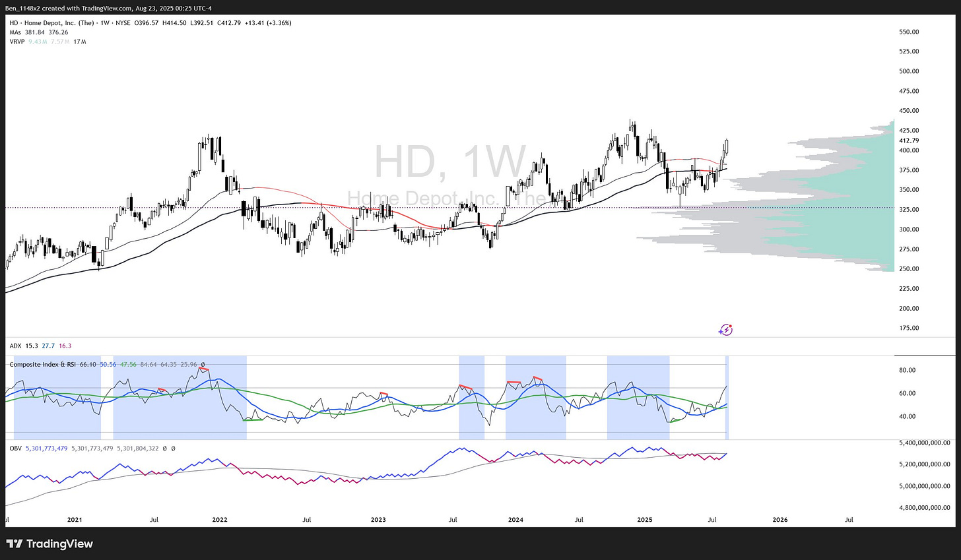Screen dimensions: 961x560
Task: Click the 17M VRVP volume value
Action: click(80, 42)
